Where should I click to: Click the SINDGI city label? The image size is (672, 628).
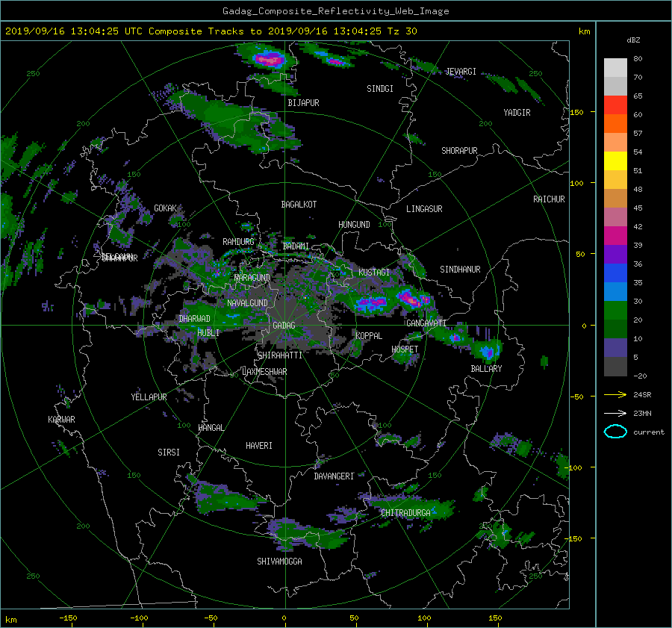pyautogui.click(x=380, y=89)
